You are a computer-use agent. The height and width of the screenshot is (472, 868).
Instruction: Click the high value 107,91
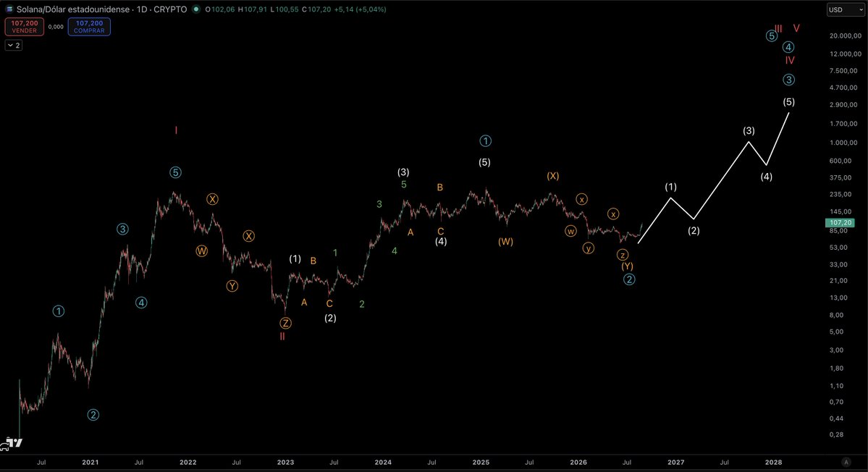coord(255,9)
